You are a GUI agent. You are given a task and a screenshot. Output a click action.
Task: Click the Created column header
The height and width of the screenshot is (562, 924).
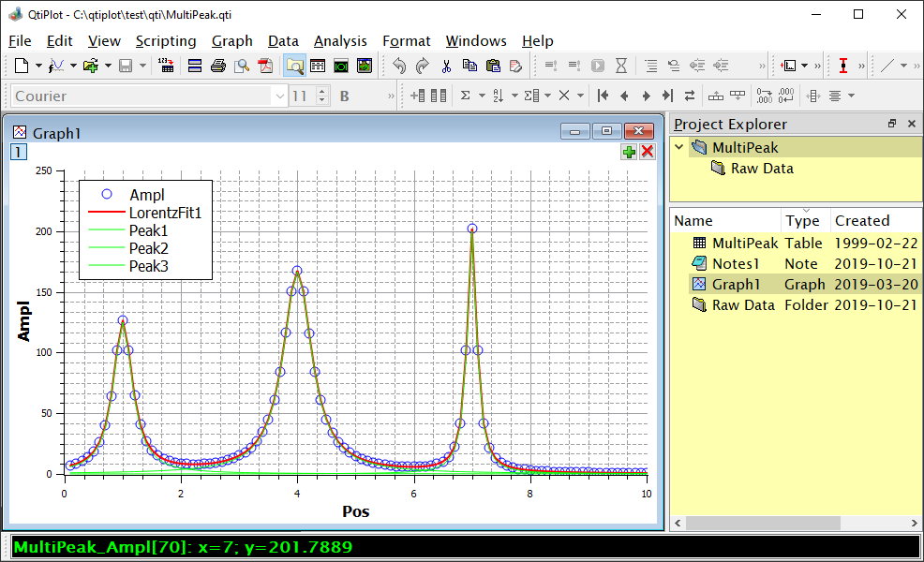(861, 221)
